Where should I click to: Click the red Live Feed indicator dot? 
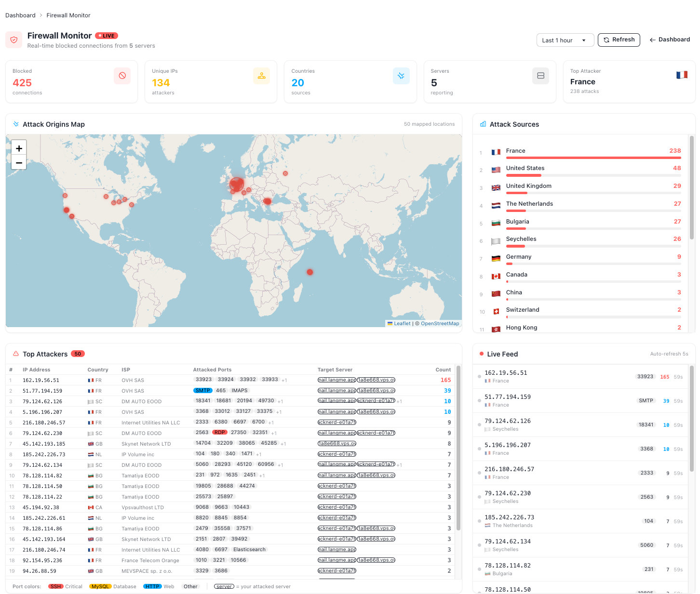(x=482, y=354)
